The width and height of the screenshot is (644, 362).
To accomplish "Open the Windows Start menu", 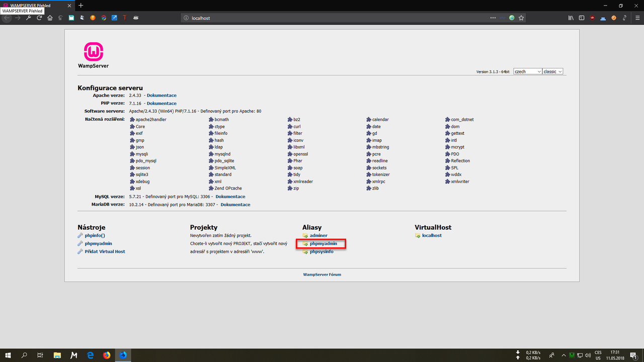I will [8, 355].
